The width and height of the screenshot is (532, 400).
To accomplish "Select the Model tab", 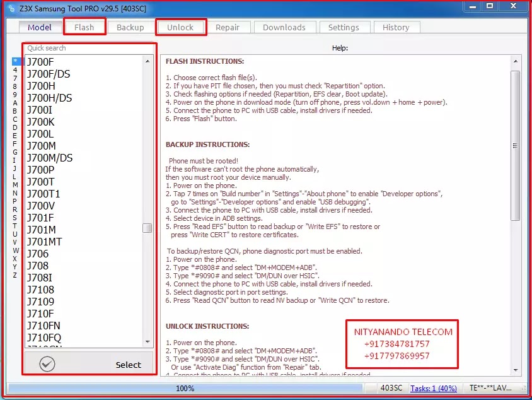I will (39, 27).
